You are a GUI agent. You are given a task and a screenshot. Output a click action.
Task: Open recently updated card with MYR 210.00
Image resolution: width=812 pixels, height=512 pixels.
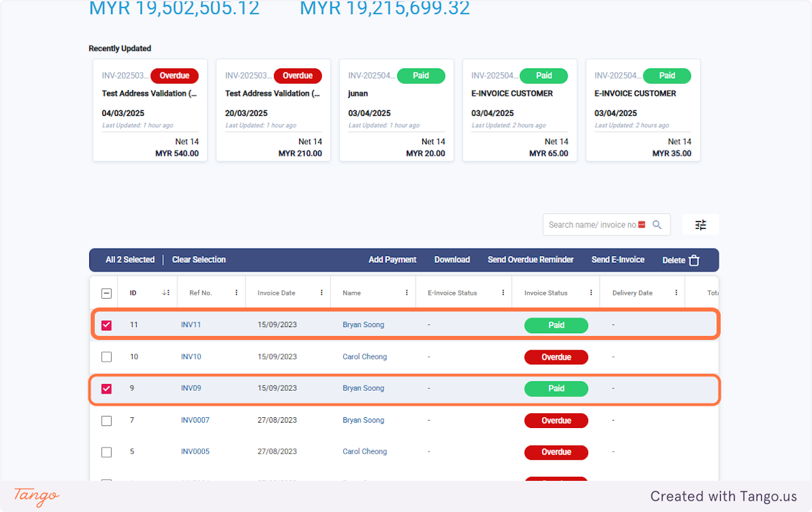coord(273,110)
